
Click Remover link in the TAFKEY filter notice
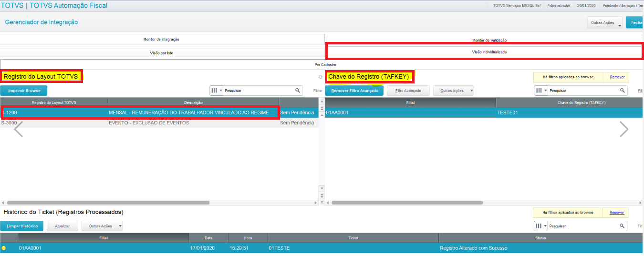click(617, 77)
